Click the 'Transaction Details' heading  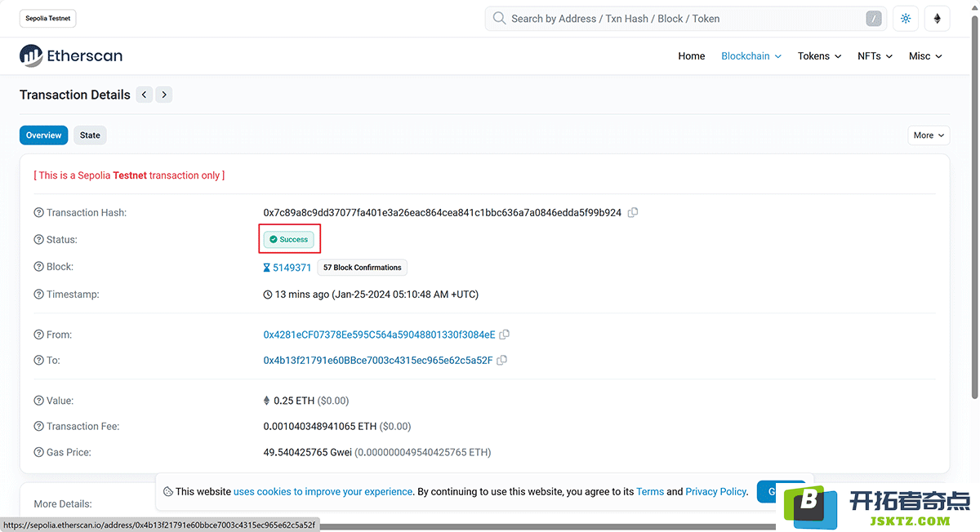pos(75,95)
